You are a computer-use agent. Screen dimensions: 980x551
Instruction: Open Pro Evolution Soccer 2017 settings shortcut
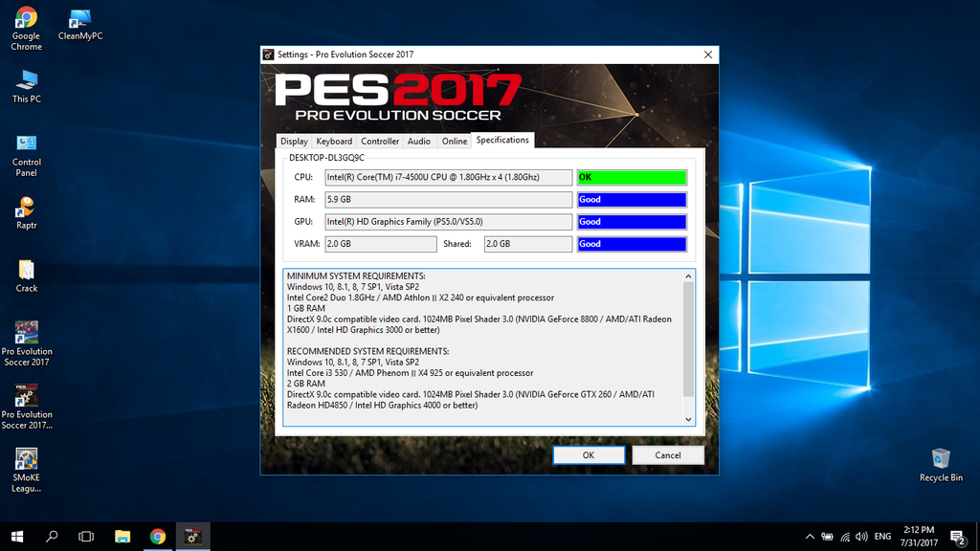point(26,406)
